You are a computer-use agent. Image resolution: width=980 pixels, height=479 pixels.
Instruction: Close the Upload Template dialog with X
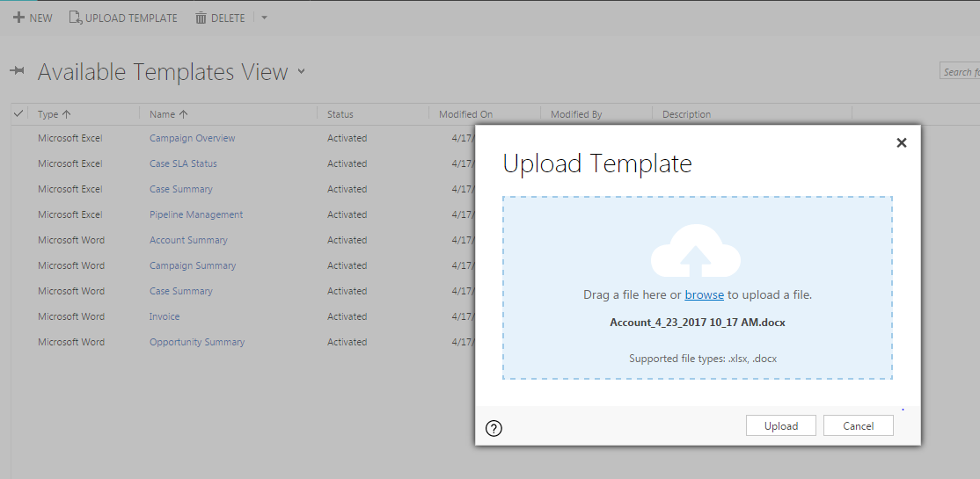point(901,143)
